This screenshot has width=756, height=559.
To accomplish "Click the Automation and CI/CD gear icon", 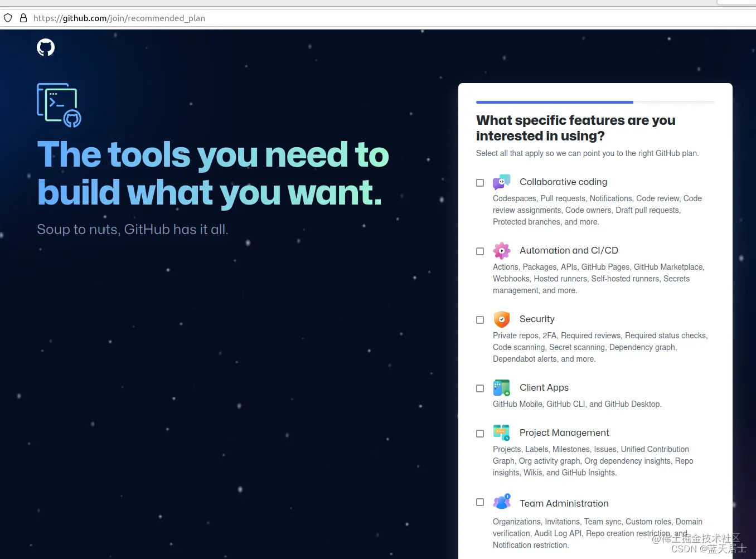I will [x=502, y=251].
